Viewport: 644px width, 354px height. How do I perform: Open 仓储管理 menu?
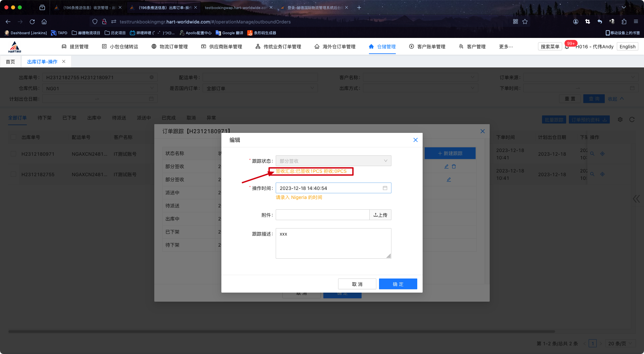click(382, 47)
